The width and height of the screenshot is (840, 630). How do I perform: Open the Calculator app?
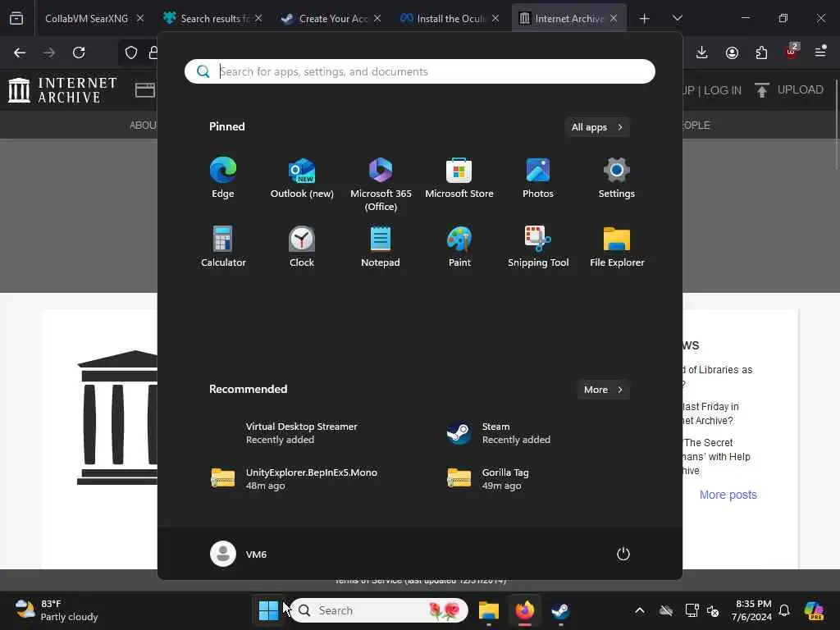point(223,247)
